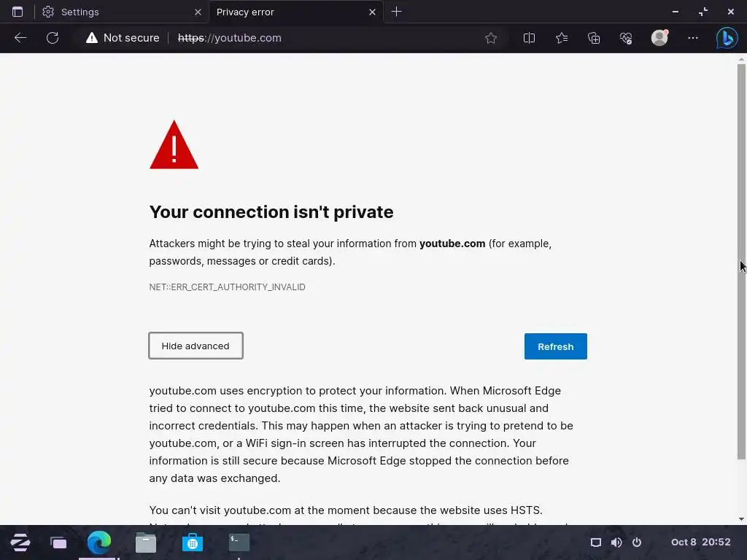
Task: Click the NET::ERR_CERT_AUTHORITY_INVALID error code
Action: (228, 287)
